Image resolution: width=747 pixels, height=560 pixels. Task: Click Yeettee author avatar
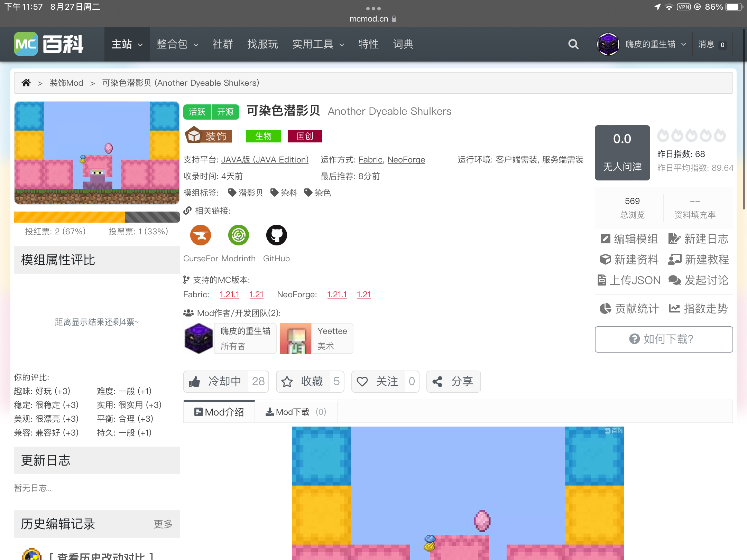coord(296,338)
